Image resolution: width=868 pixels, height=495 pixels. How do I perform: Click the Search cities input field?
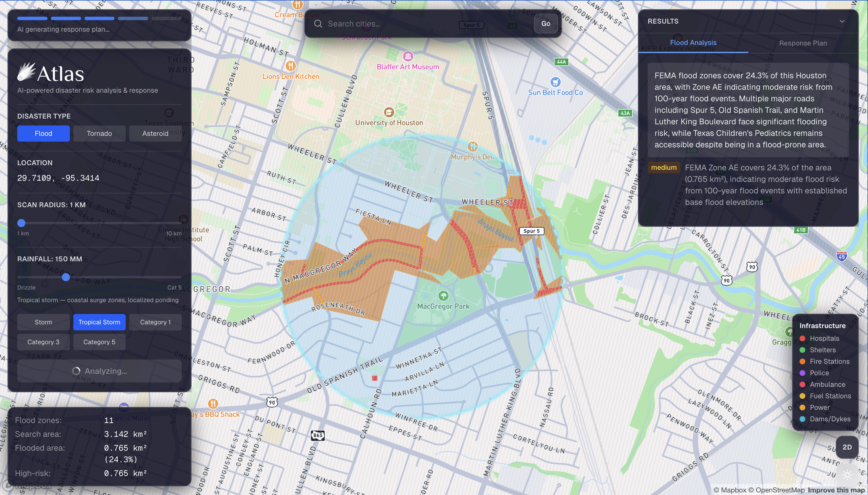point(391,24)
